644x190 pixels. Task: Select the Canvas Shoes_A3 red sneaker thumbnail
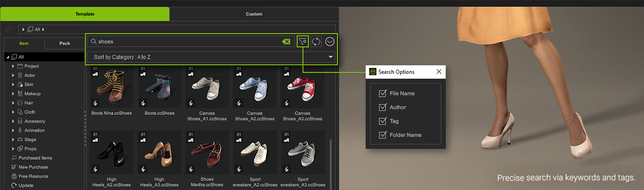[302, 88]
